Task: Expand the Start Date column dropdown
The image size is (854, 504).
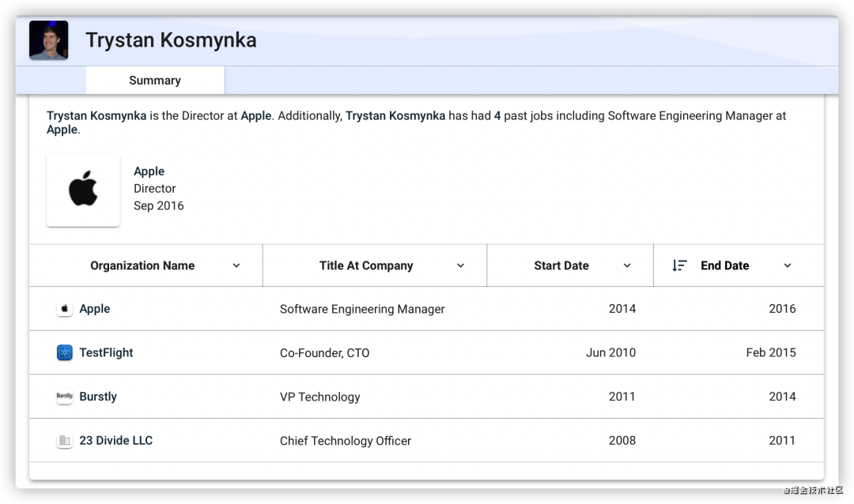Action: [x=627, y=265]
